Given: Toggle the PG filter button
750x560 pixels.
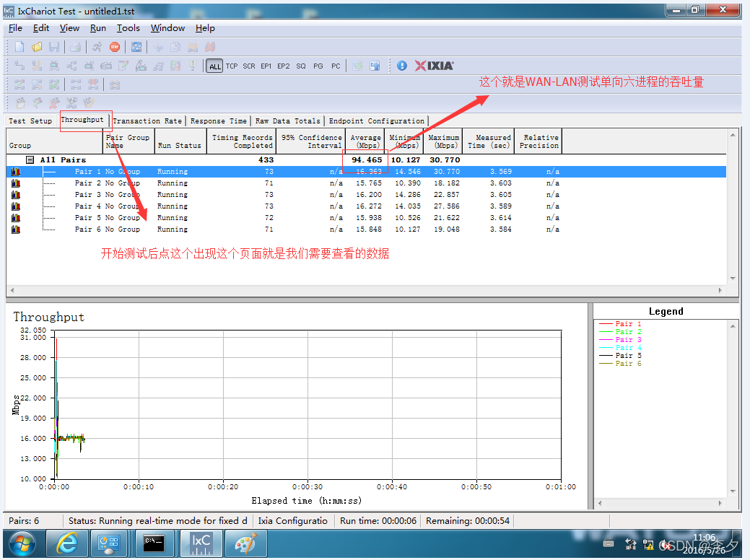Looking at the screenshot, I should (x=318, y=66).
